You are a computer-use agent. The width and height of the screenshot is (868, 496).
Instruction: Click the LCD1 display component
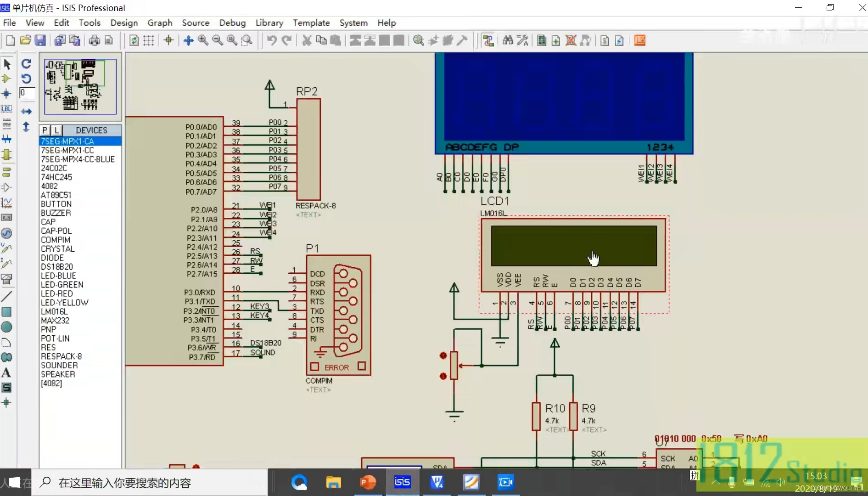pyautogui.click(x=573, y=255)
